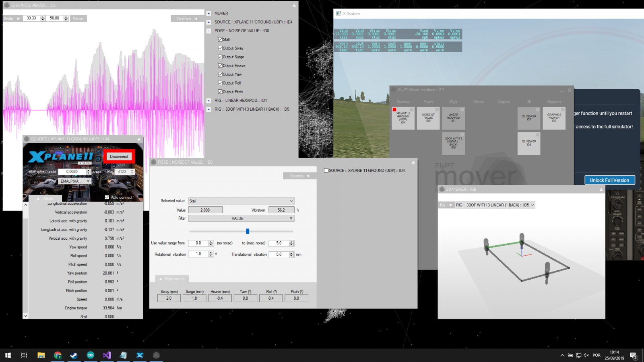Open the Rig selector dropdown in 3D Viewer

(495, 205)
